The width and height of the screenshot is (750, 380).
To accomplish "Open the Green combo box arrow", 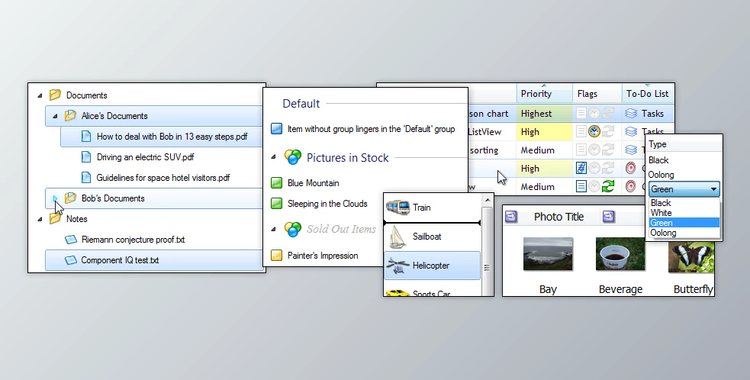I will [714, 189].
